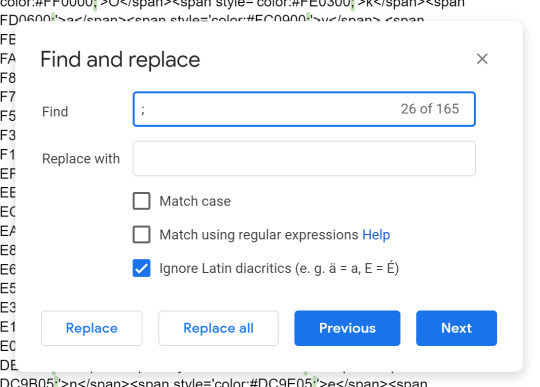Click the Replace button
The height and width of the screenshot is (387, 540).
pyautogui.click(x=92, y=328)
